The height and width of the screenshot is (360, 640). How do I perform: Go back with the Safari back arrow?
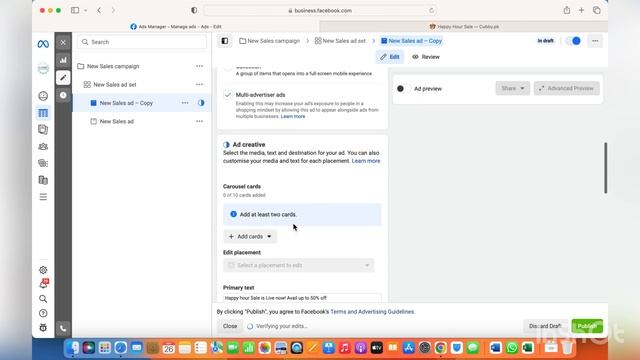coord(99,10)
